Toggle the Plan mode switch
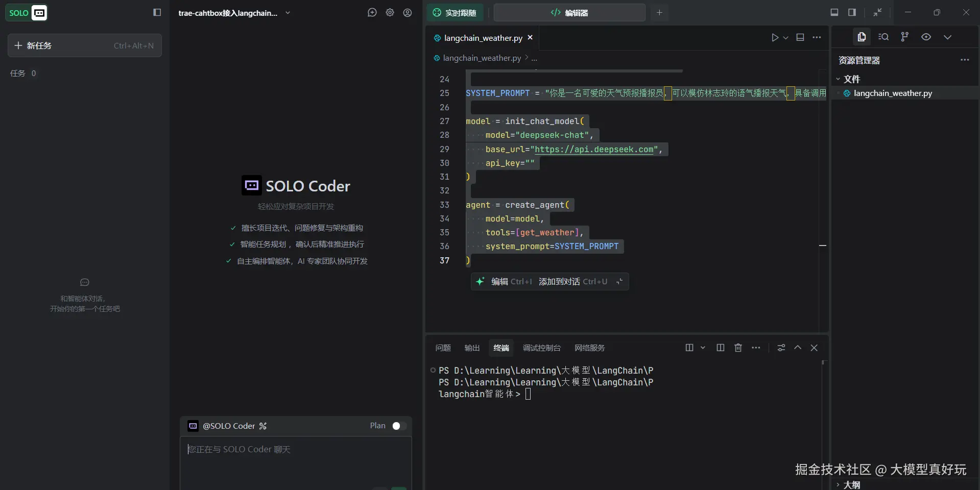This screenshot has width=980, height=490. coord(399,426)
